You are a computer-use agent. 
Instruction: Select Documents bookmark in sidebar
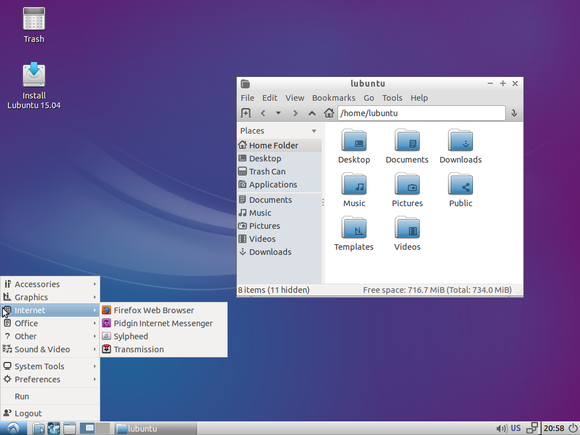pos(279,200)
